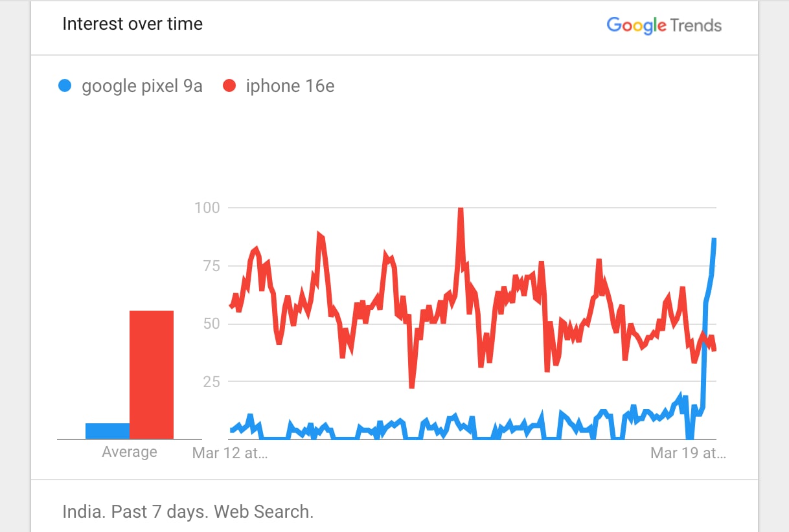Screen dimensions: 789x532
Task: Click the blue google pixel 9a legend dot
Action: tap(65, 86)
